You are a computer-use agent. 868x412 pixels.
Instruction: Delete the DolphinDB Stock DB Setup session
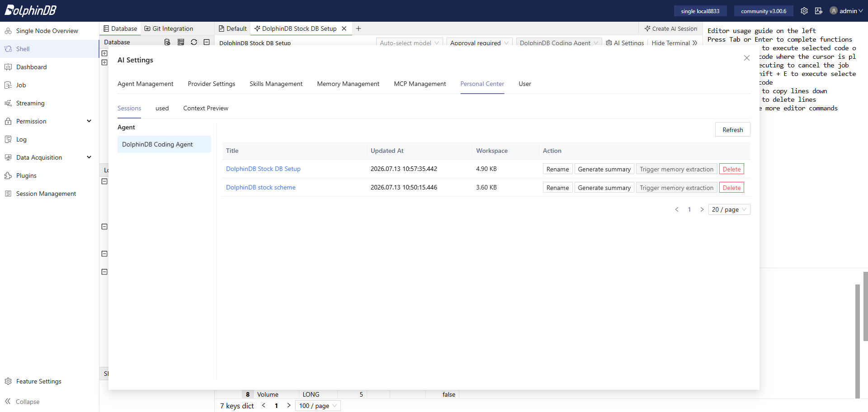732,169
